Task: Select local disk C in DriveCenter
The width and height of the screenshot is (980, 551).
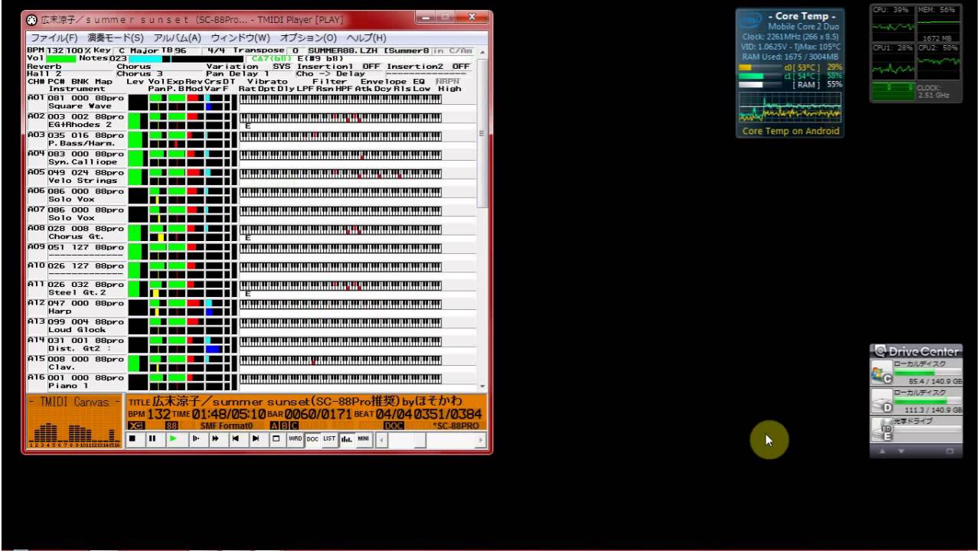Action: (x=916, y=373)
